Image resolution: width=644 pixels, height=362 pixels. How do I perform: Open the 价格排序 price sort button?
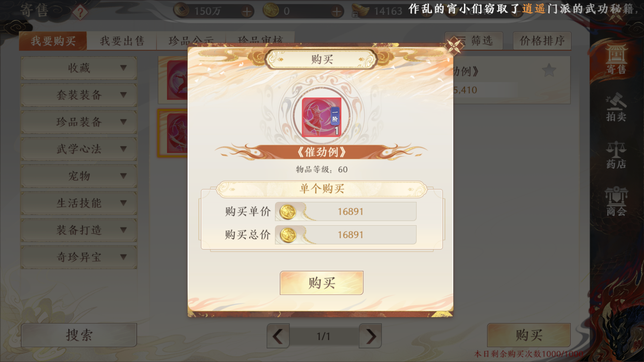tap(542, 41)
